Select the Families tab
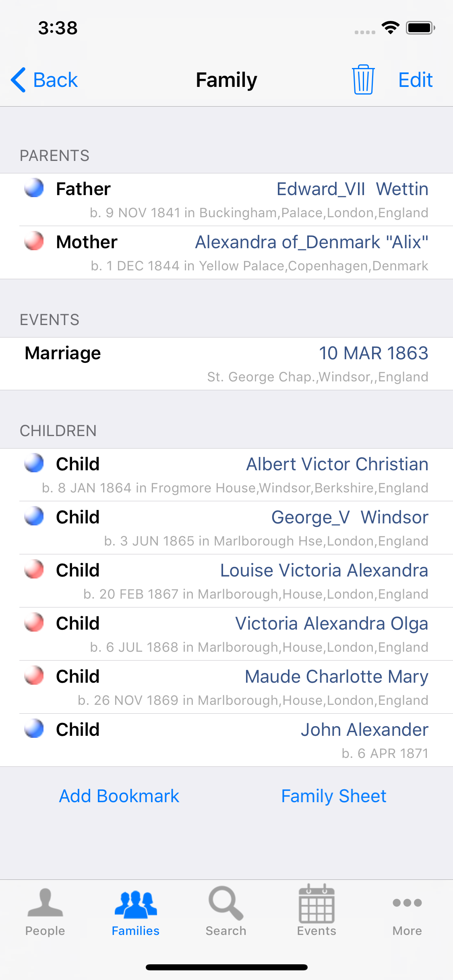The width and height of the screenshot is (453, 980). coord(136,912)
